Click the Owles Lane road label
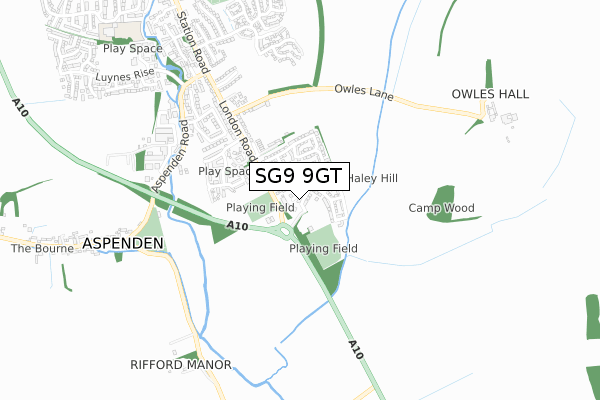The width and height of the screenshot is (600, 400). point(364,92)
